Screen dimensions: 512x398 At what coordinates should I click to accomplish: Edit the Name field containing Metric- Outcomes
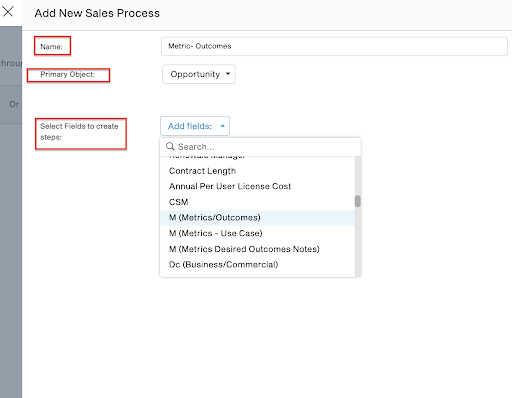tap(334, 46)
